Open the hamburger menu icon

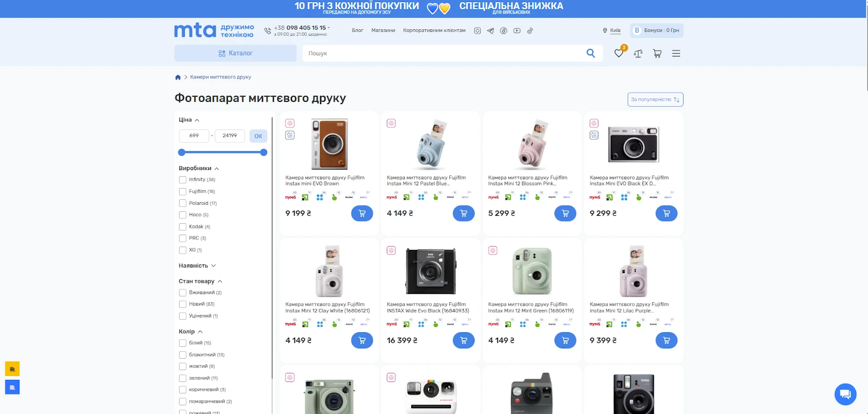[676, 54]
